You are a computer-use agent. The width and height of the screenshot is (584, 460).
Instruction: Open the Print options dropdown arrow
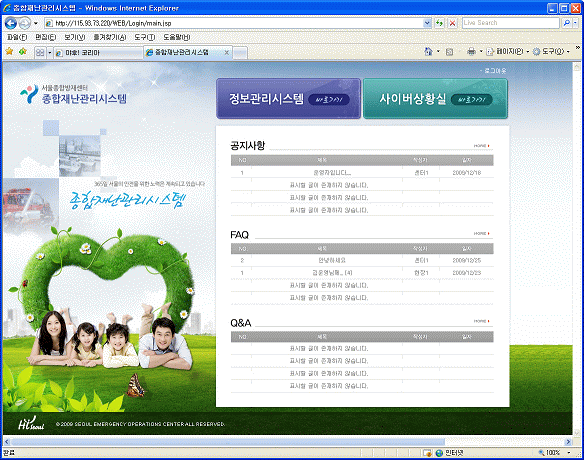481,51
